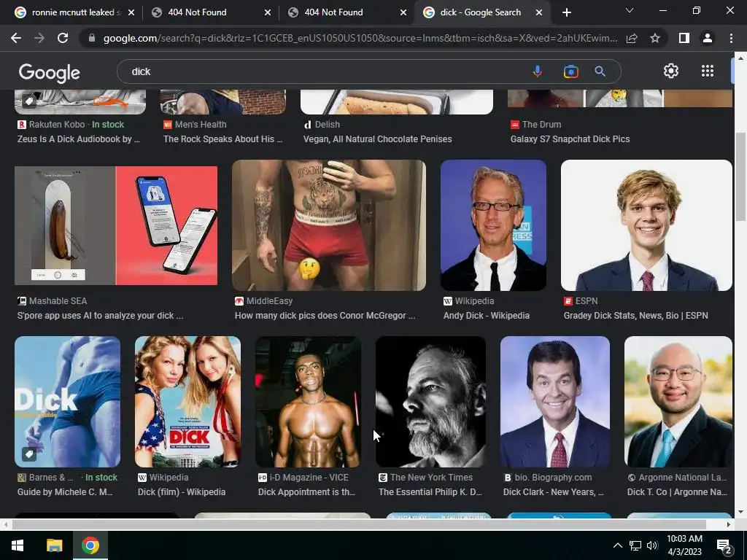Open Zeus Is A Dick Audiobook link
This screenshot has height=560, width=747.
[79, 139]
